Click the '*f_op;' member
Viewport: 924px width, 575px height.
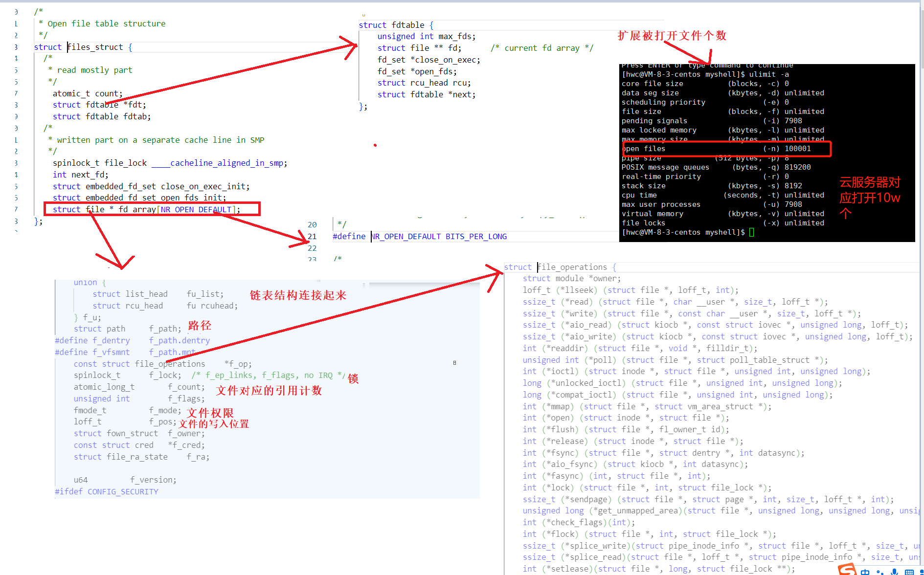pyautogui.click(x=238, y=364)
